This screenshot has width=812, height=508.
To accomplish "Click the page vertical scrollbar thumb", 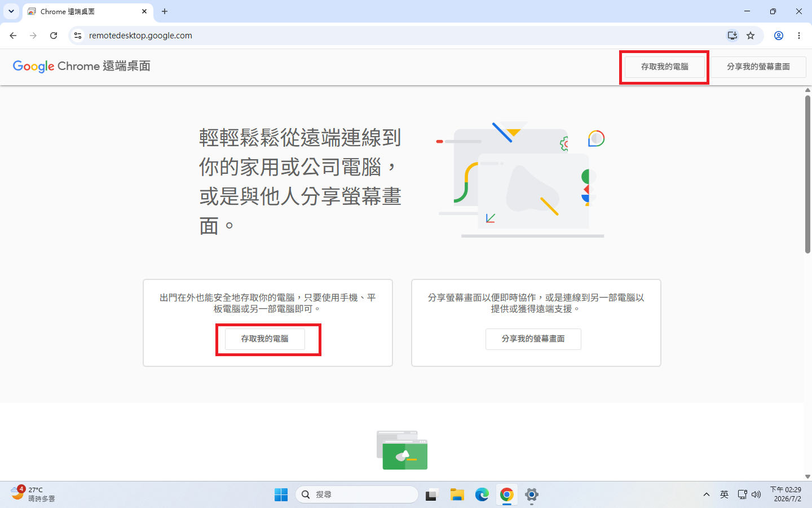I will point(807,174).
